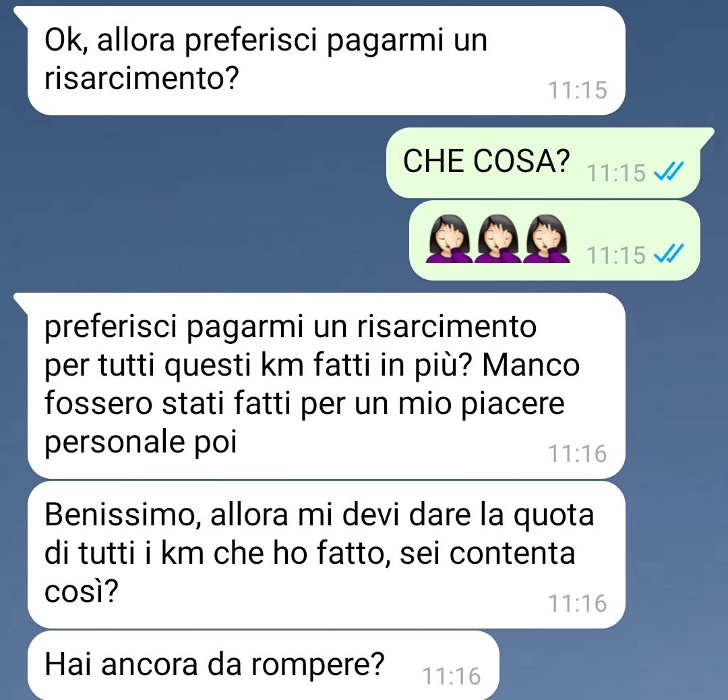728x700 pixels.
Task: Select the 'Benissimo, allora mi devi dare' message
Action: click(x=326, y=554)
